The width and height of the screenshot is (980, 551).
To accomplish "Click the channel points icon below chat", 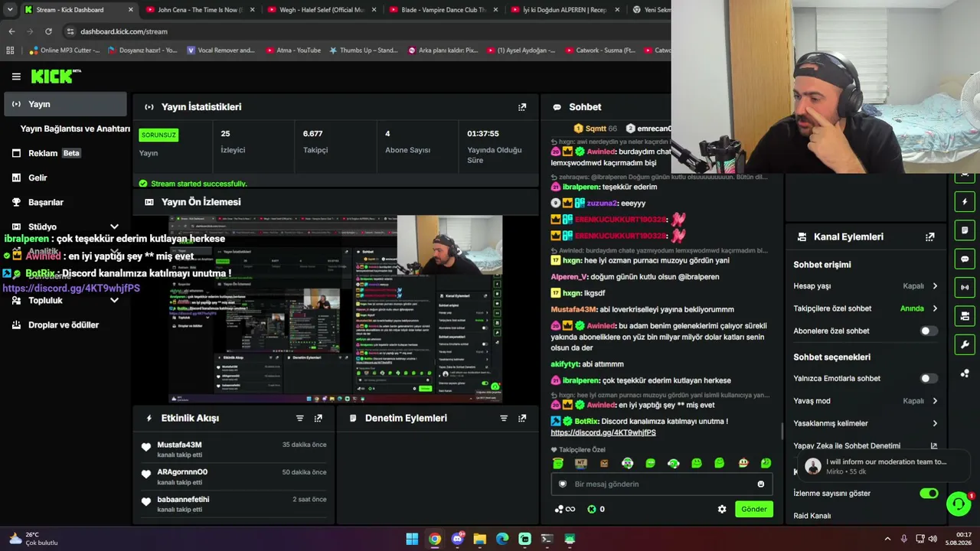I will [x=559, y=509].
